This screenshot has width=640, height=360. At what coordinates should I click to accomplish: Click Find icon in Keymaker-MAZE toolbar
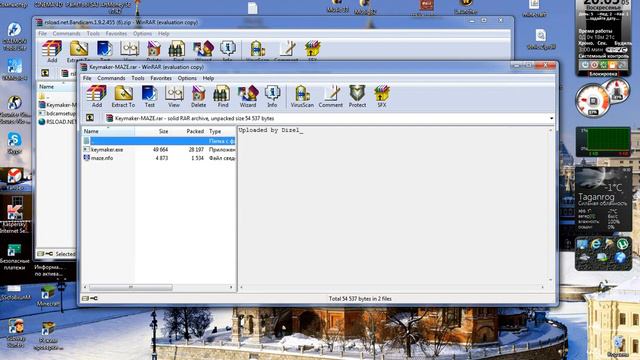coord(222,96)
